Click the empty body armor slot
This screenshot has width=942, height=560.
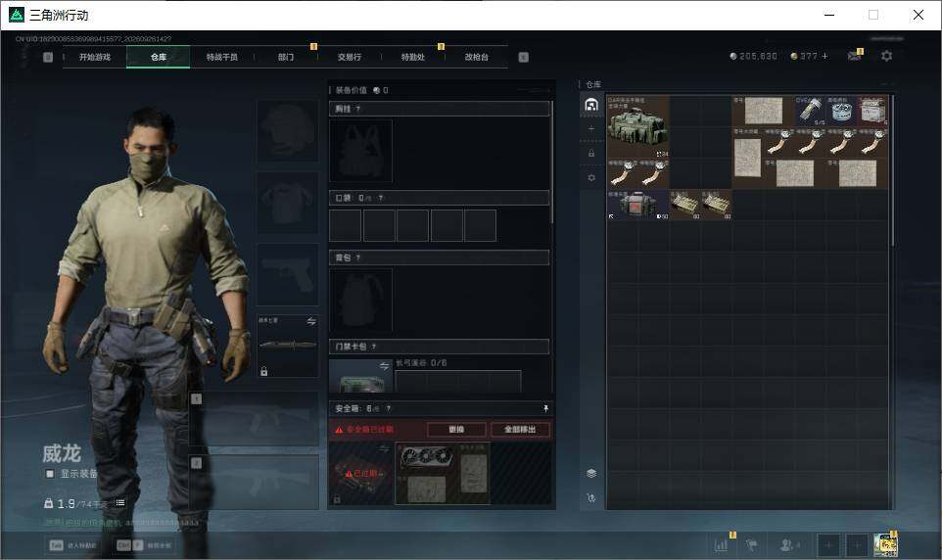click(x=288, y=203)
